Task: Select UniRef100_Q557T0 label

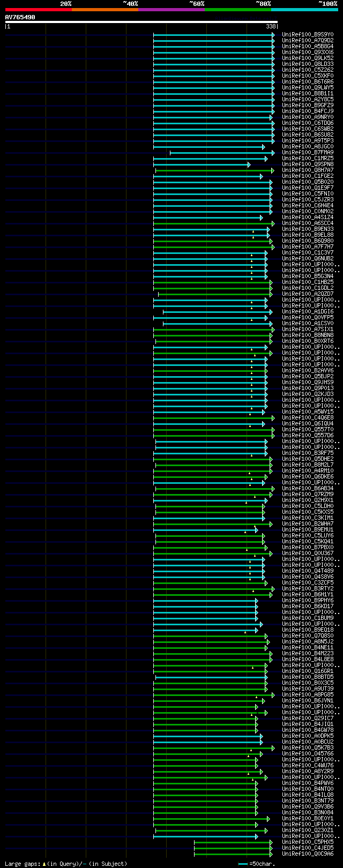Action: (308, 430)
